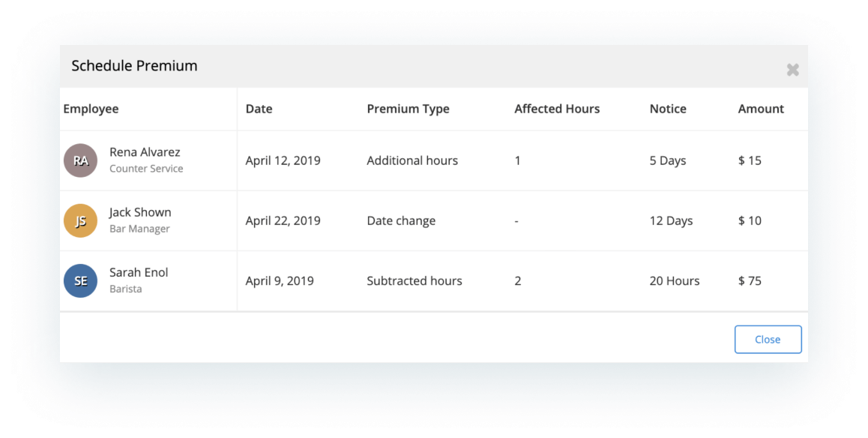Screen dimensions: 868x438
Task: Open Jack Shown employee name
Action: point(140,213)
